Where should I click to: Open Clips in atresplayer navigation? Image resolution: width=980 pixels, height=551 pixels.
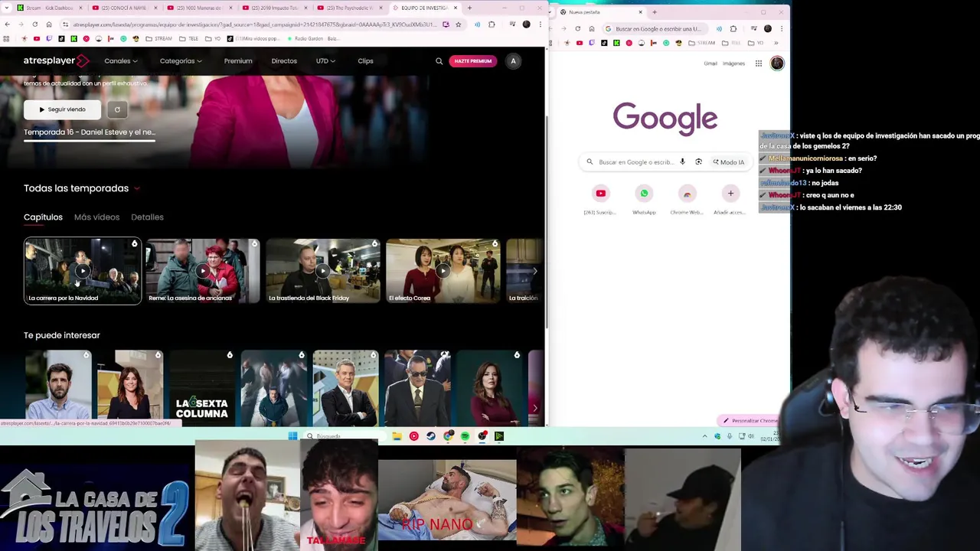tap(365, 61)
